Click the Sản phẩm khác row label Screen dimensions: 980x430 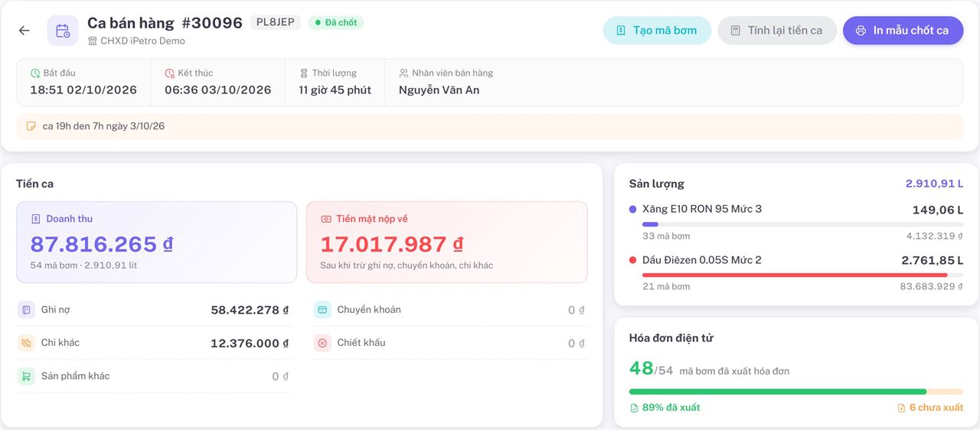(x=75, y=376)
